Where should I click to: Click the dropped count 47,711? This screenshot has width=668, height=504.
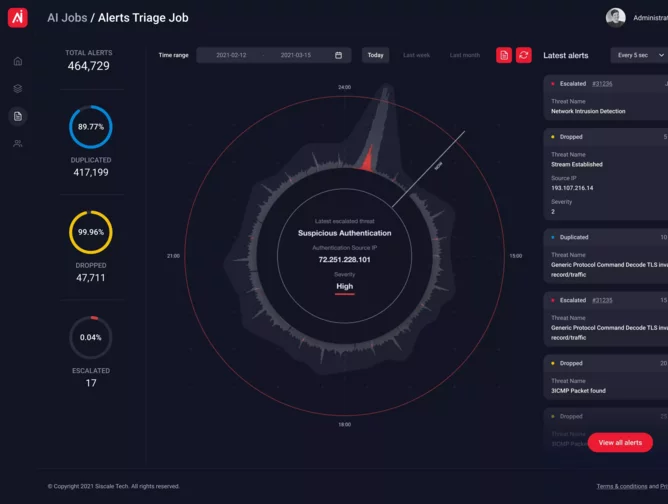click(90, 278)
